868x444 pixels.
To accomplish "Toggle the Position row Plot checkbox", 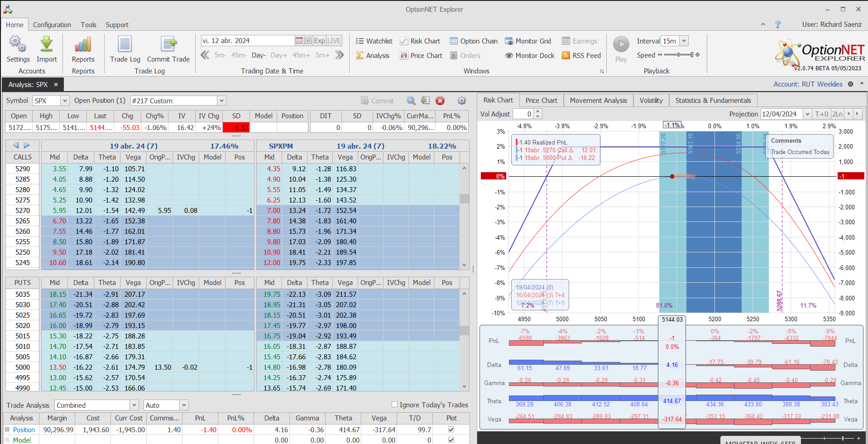I will pyautogui.click(x=451, y=430).
